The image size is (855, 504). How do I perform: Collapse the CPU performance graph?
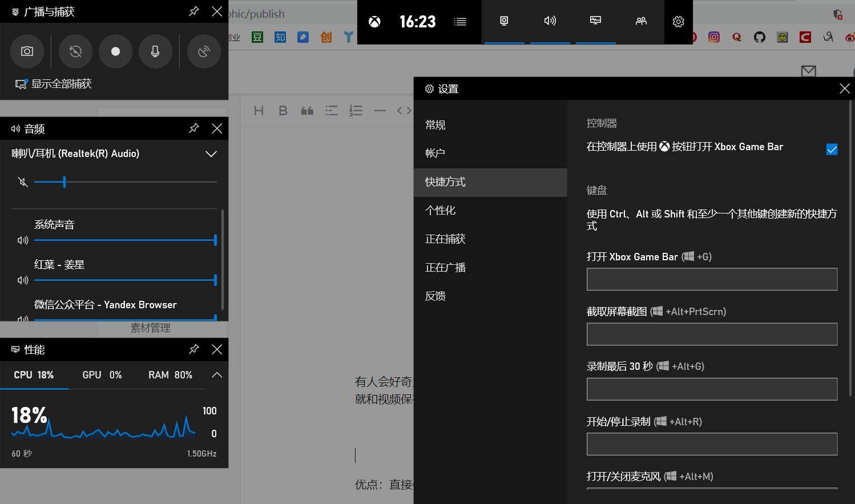(x=216, y=375)
